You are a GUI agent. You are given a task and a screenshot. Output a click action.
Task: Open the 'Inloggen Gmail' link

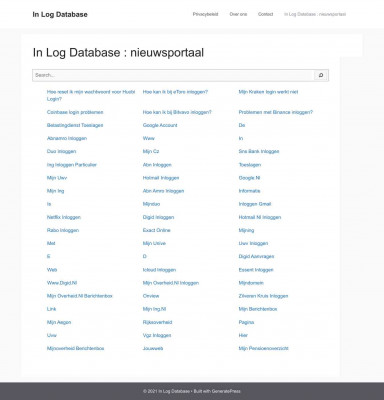coord(255,204)
